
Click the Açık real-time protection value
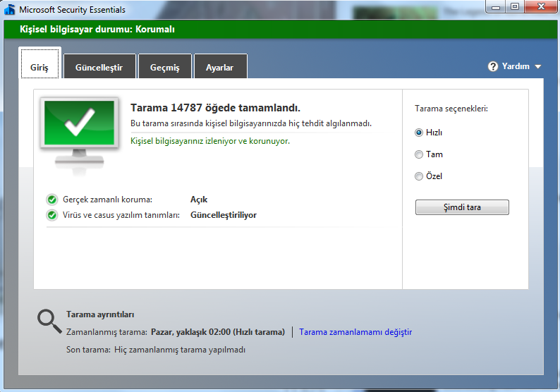point(199,200)
